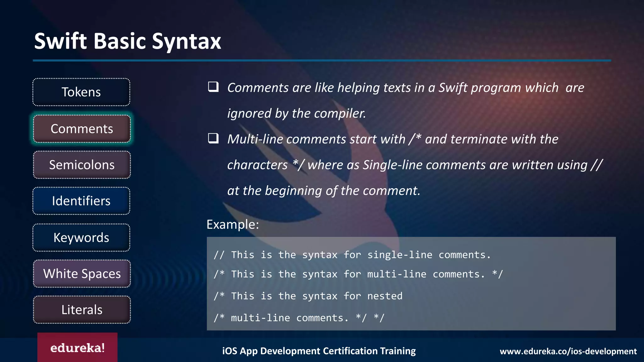The height and width of the screenshot is (362, 644).
Task: Click the line starting 'characters */ where as Single-line'
Action: pos(415,165)
